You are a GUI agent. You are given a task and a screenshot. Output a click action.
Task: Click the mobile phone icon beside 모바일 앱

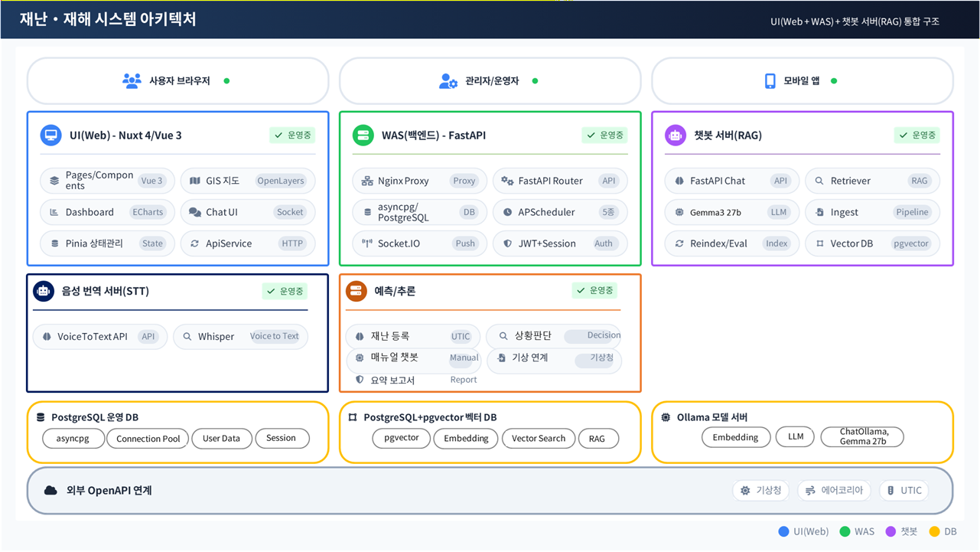(x=770, y=81)
